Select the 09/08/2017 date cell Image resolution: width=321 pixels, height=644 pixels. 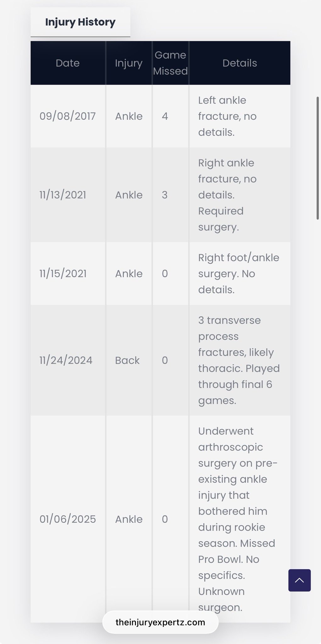point(68,116)
